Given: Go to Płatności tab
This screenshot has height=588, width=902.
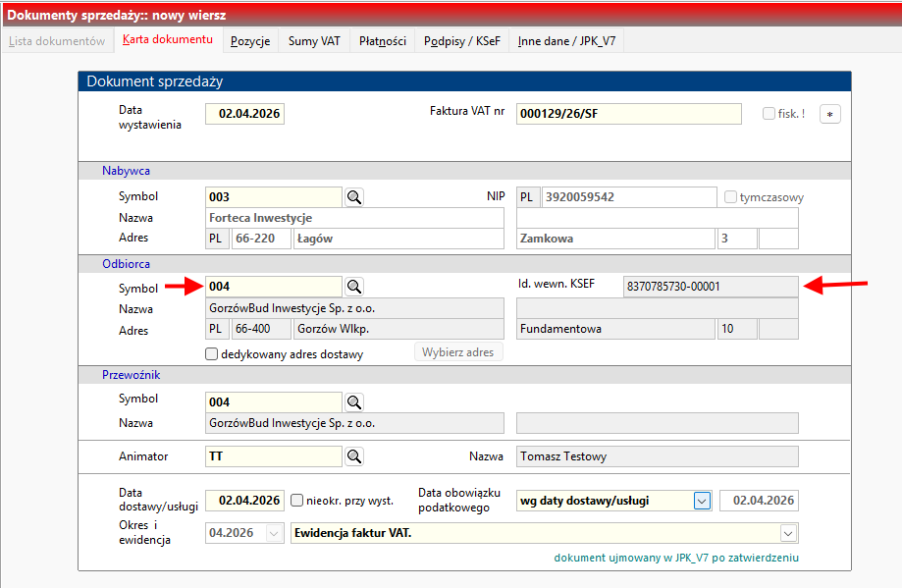Looking at the screenshot, I should pyautogui.click(x=382, y=41).
